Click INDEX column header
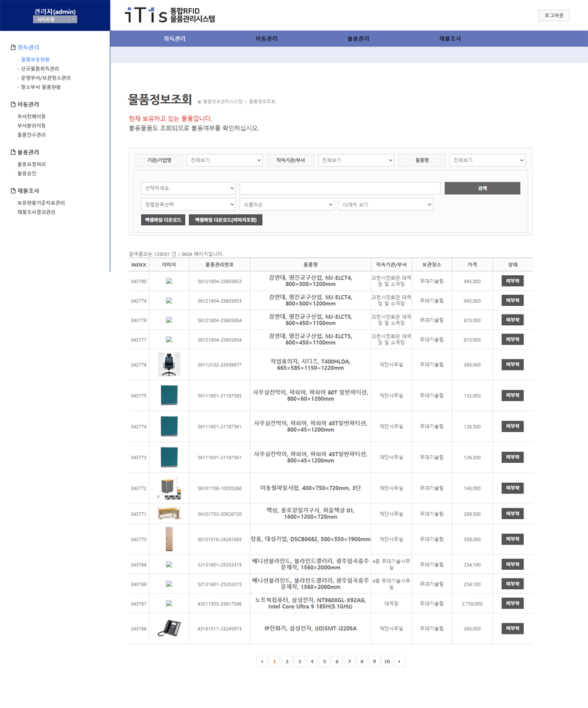This screenshot has width=588, height=708. pyautogui.click(x=139, y=265)
